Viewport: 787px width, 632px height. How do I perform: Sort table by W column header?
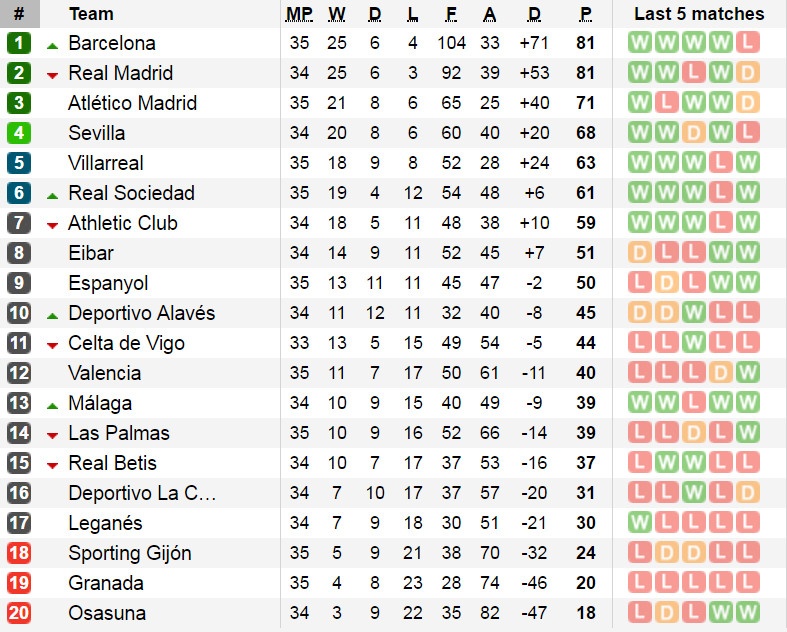click(337, 14)
